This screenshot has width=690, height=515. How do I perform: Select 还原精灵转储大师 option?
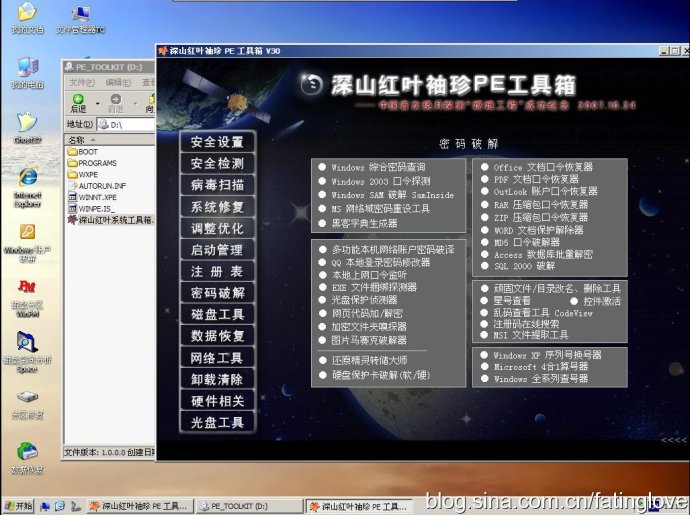pos(363,360)
